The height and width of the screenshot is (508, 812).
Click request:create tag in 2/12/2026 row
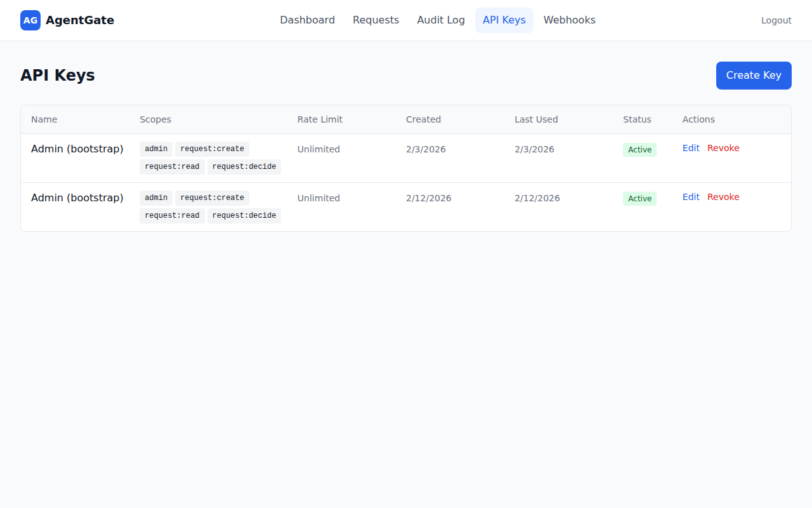(x=212, y=198)
